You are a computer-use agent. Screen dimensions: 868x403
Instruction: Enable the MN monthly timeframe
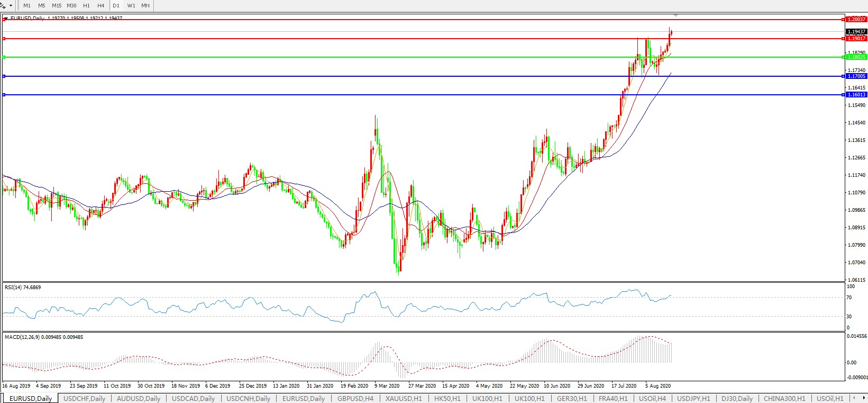pyautogui.click(x=145, y=6)
